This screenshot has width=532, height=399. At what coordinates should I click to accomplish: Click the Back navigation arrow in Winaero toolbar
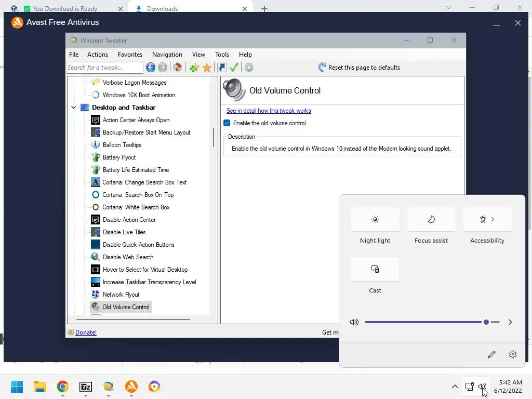click(x=150, y=68)
